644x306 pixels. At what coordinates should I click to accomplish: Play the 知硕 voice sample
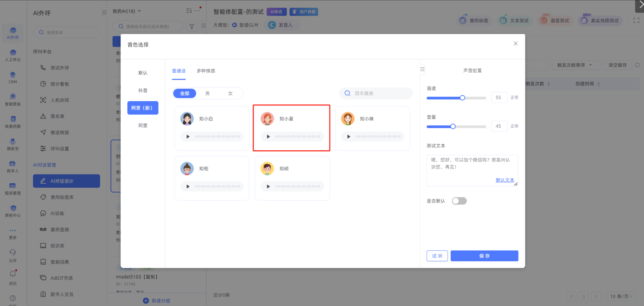click(268, 187)
